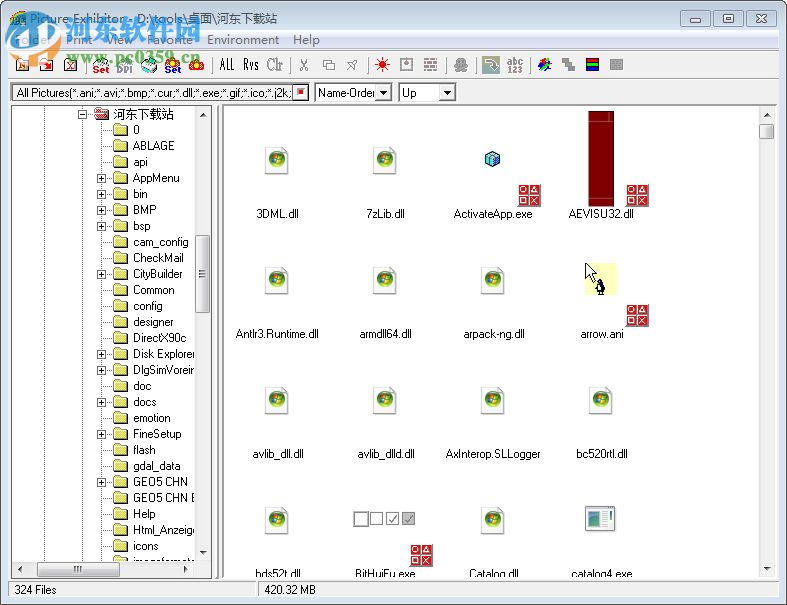The width and height of the screenshot is (787, 605).
Task: Expand the CityBuilder folder node
Action: tap(101, 274)
